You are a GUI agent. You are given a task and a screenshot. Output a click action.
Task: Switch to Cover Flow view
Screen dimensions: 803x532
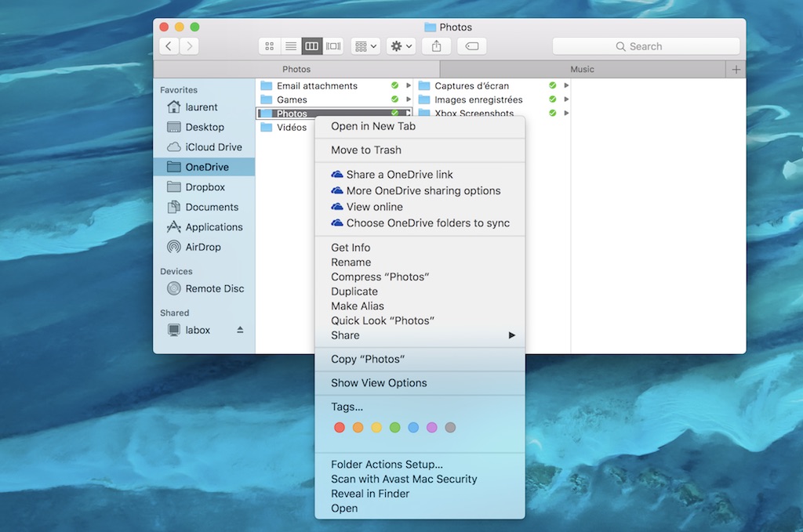tap(332, 45)
